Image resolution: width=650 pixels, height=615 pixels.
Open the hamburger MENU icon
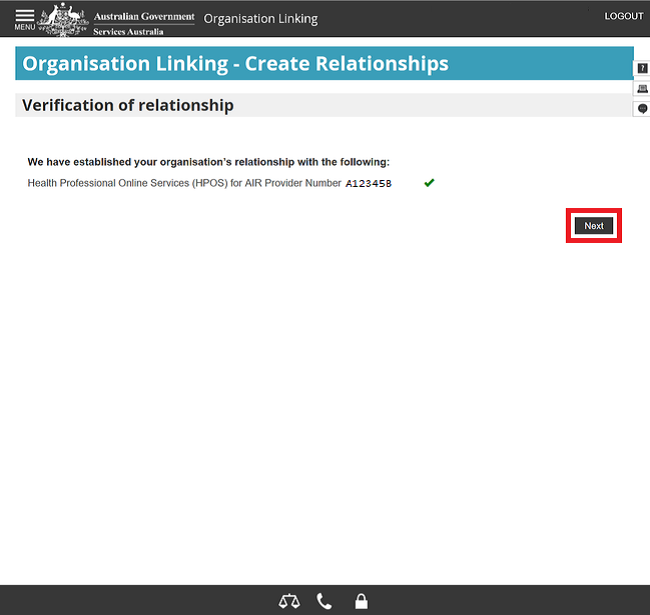[x=25, y=19]
